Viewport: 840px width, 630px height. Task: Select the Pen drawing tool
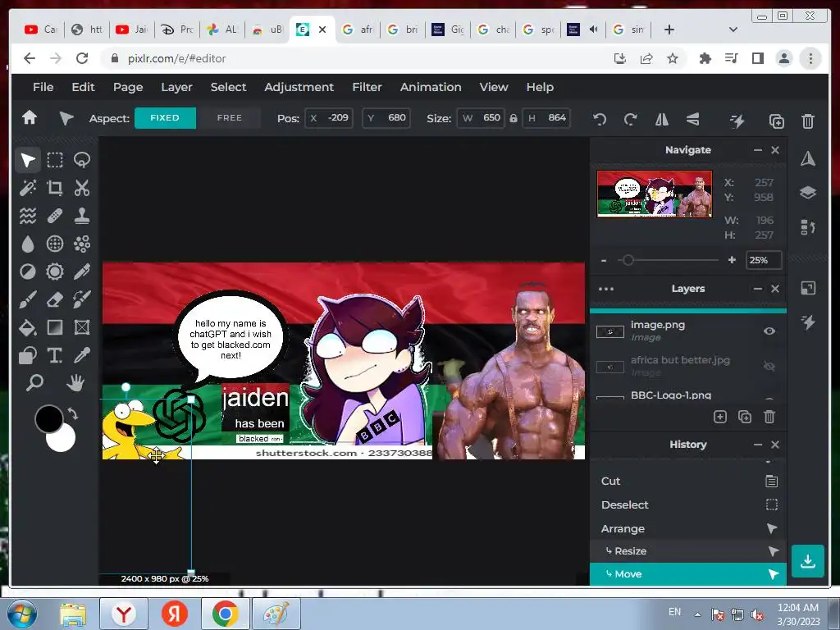[x=82, y=272]
